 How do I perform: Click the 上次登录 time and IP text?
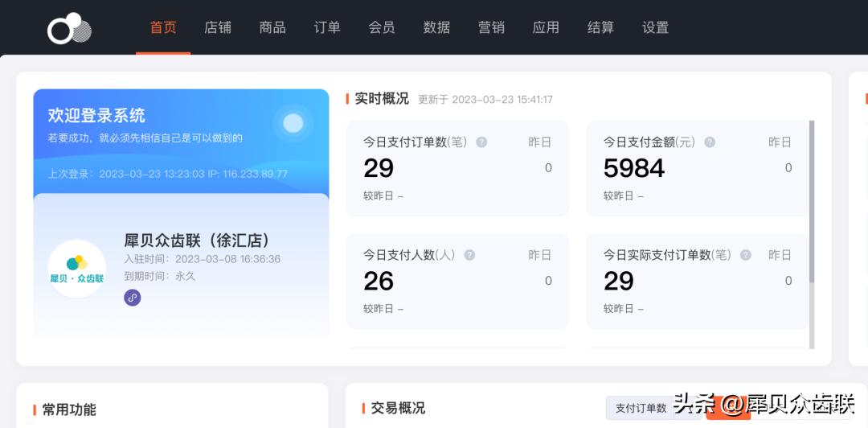168,174
